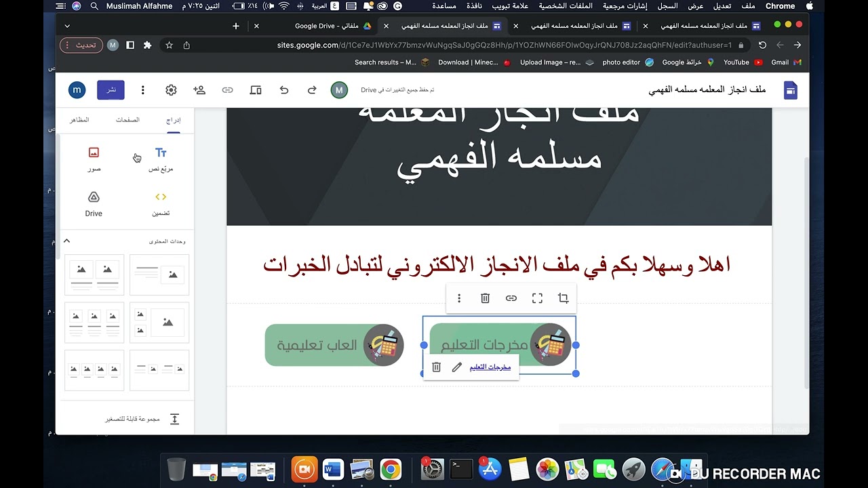The height and width of the screenshot is (488, 868).
Task: Click the Insert link icon on image toolbar
Action: pos(511,298)
